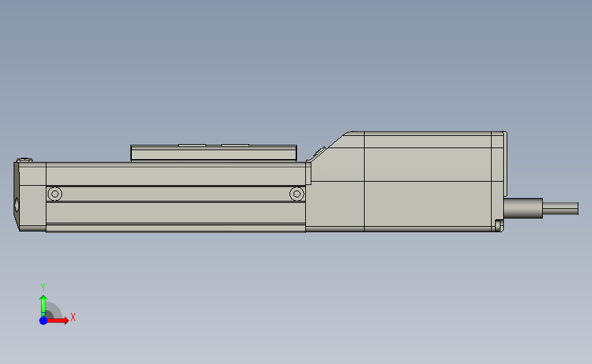Click the blue Z axis dot of triad

pos(44,320)
